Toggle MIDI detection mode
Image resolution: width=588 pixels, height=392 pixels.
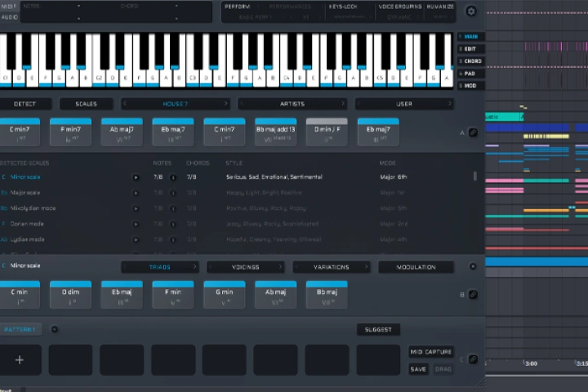point(8,7)
